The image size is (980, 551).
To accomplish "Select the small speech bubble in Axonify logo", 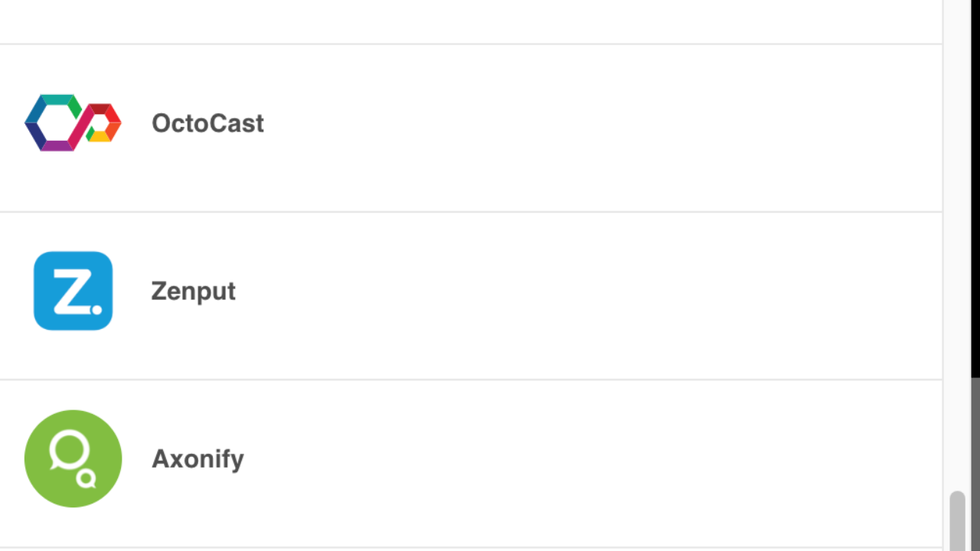I will tap(86, 478).
